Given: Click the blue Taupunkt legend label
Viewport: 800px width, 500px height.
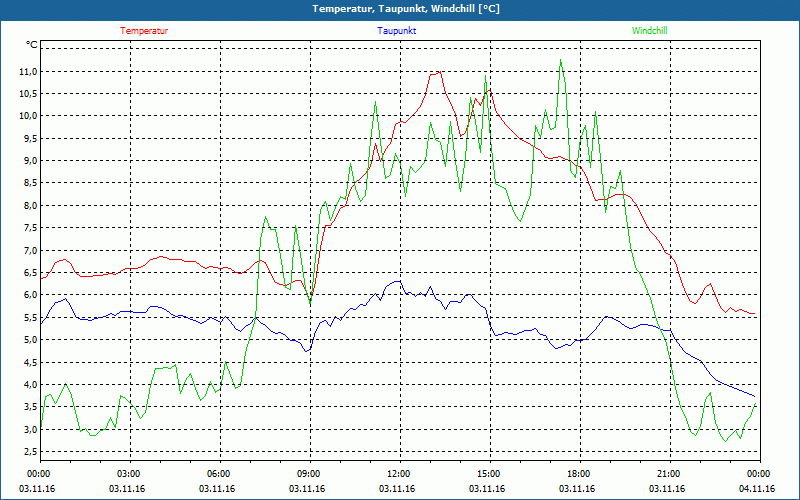Looking at the screenshot, I should click(x=396, y=31).
